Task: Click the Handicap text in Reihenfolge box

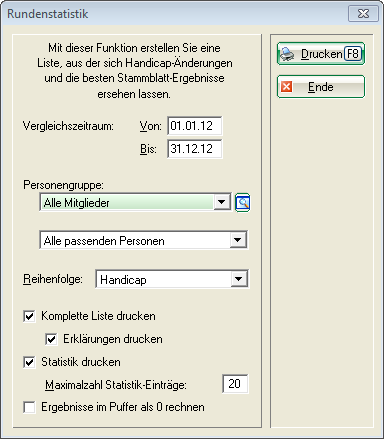Action: click(x=123, y=280)
